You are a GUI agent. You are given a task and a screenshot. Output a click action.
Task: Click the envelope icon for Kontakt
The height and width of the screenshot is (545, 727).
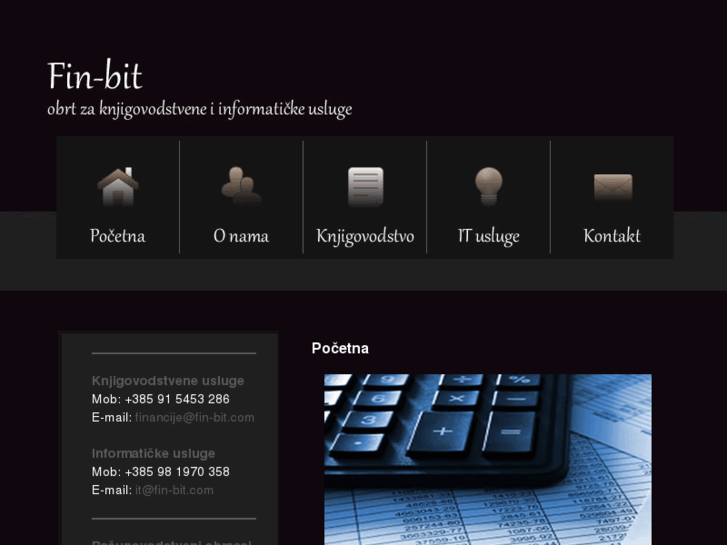[612, 187]
